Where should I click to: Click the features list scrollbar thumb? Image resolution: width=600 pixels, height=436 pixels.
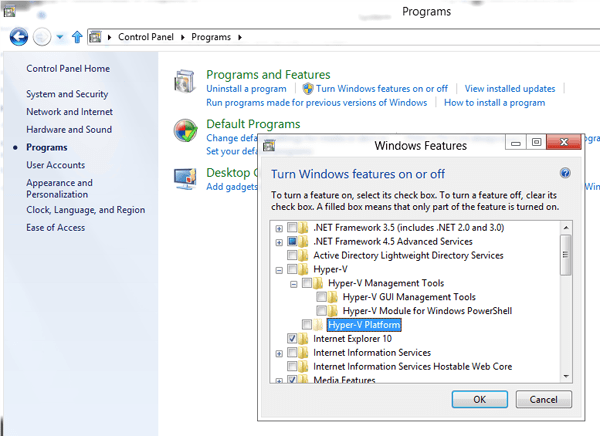click(x=566, y=255)
